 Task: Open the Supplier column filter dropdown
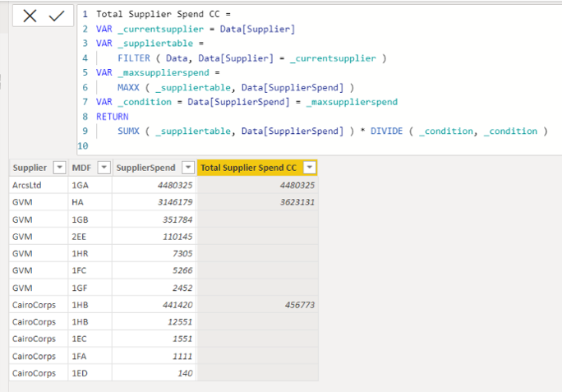(59, 168)
